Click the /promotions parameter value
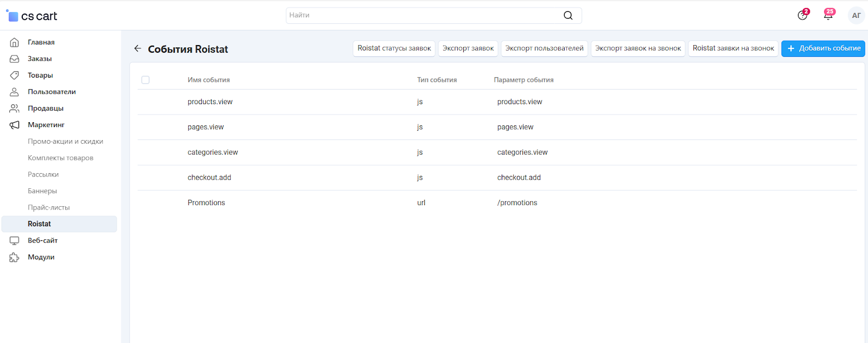 click(x=517, y=203)
